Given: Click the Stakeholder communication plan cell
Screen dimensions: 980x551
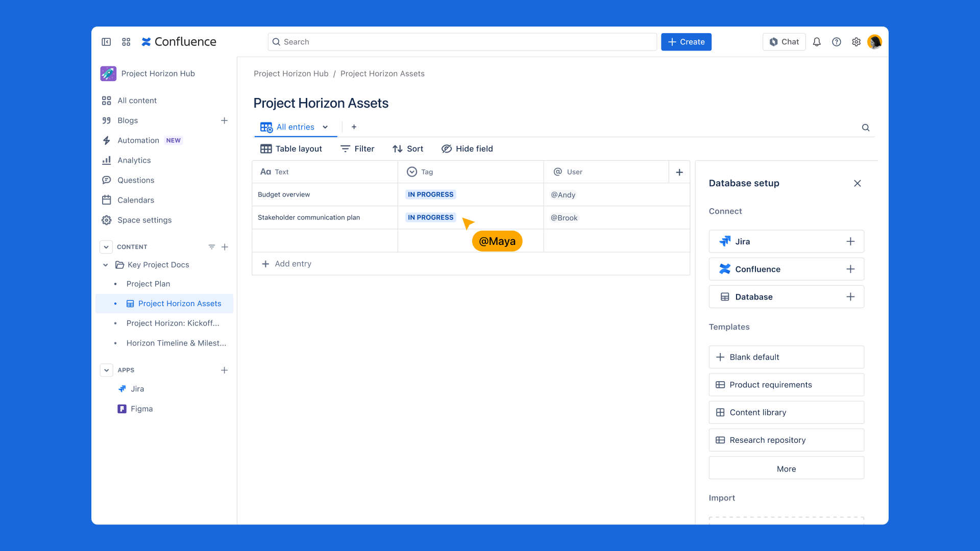Looking at the screenshot, I should [x=325, y=217].
